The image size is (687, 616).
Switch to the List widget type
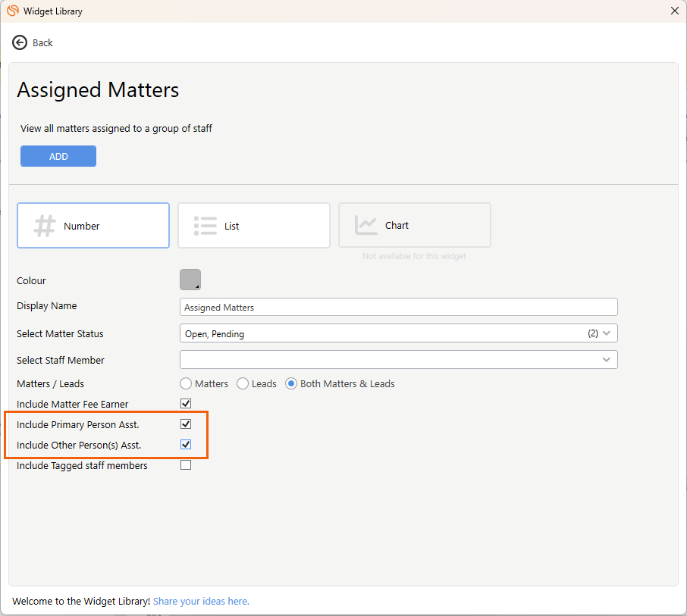point(253,226)
